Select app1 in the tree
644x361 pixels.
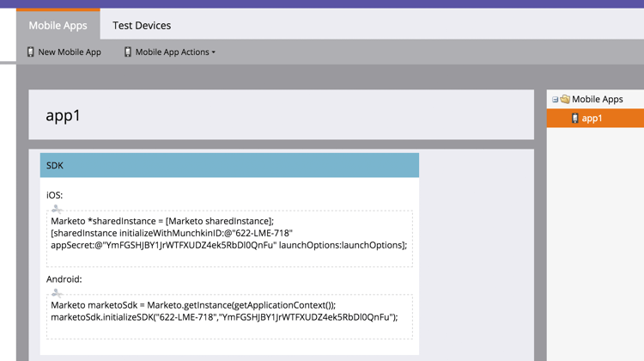595,119
